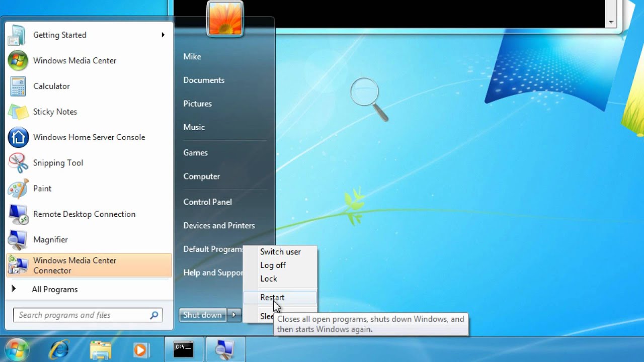Image resolution: width=644 pixels, height=362 pixels.
Task: Launch Windows Media Center icon
Action: point(18,60)
